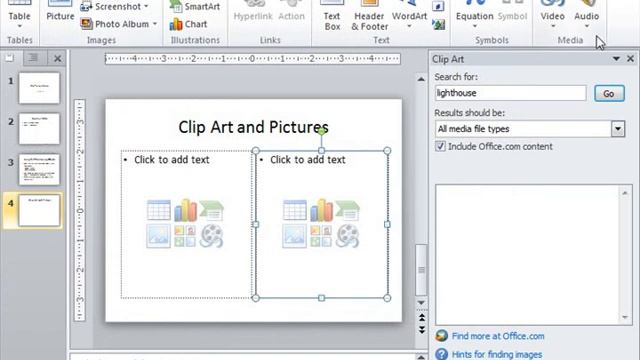Click the WordArt button
The width and height of the screenshot is (640, 360).
409,14
